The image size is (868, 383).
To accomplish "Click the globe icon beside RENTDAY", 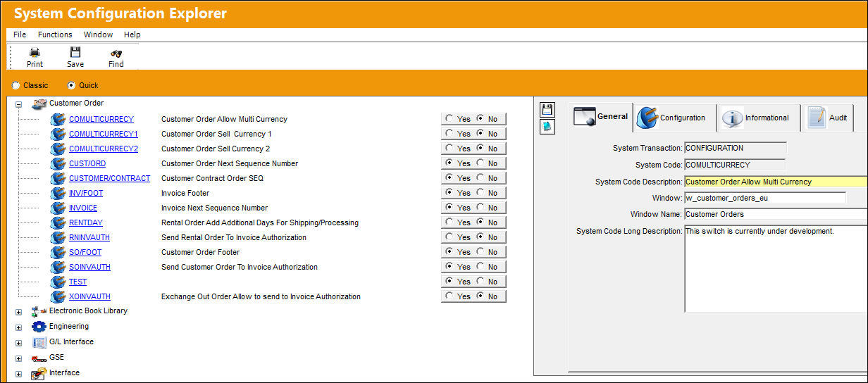I will click(58, 222).
